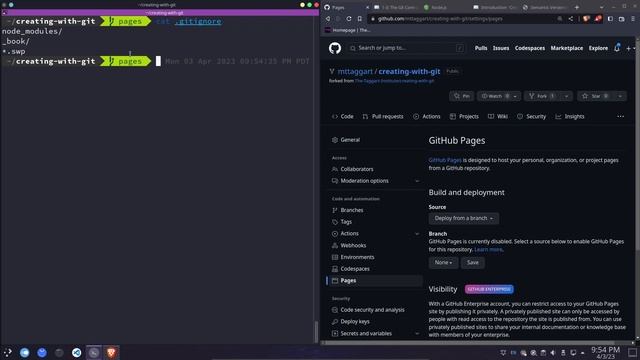The height and width of the screenshot is (360, 640).
Task: Open the Brave Rewards triangle icon
Action: [598, 19]
